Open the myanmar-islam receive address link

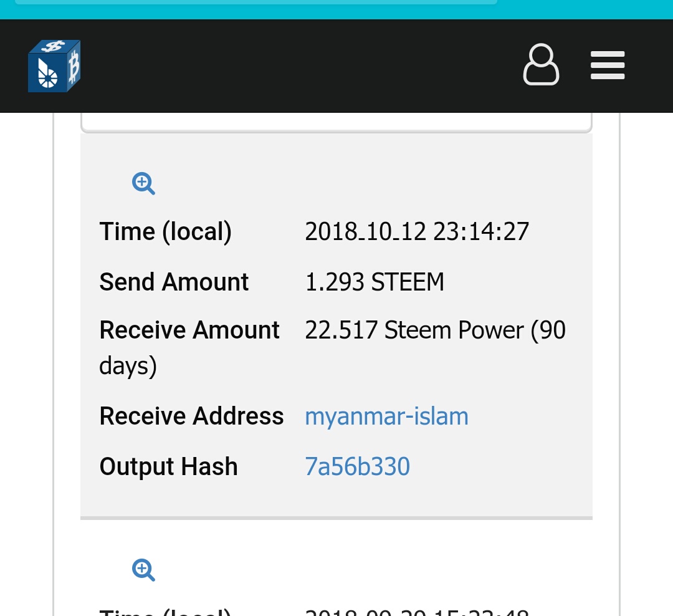[x=386, y=416]
